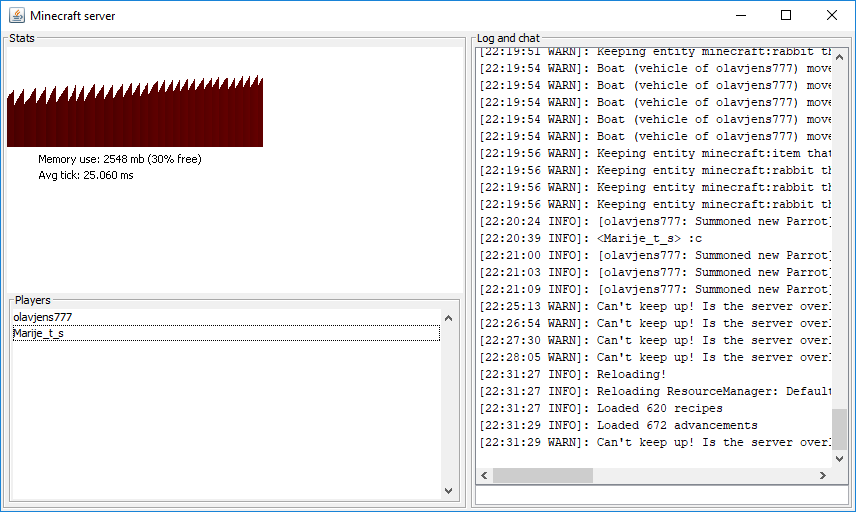
Task: Click the 22:27:30 Can't keep up warning
Action: coord(655,340)
